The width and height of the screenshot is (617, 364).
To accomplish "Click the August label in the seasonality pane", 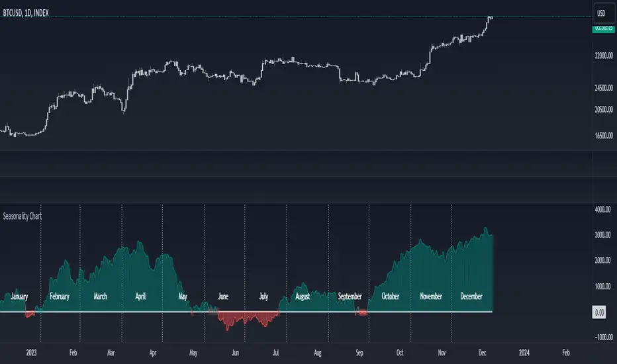I will point(303,296).
